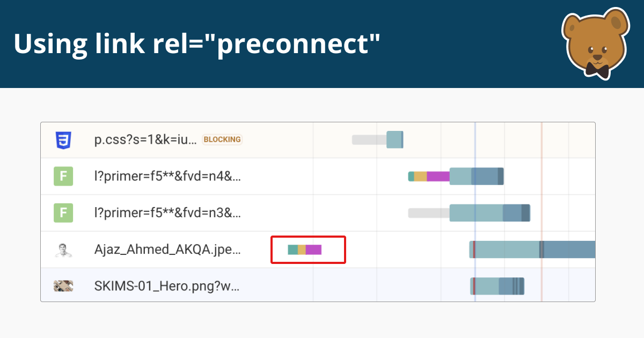Image resolution: width=644 pixels, height=338 pixels.
Task: Select the first F font file icon
Action: 63,176
